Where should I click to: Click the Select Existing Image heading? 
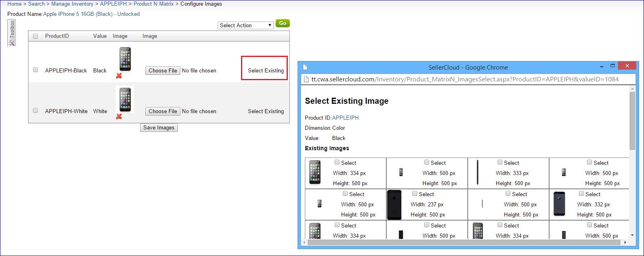pos(346,101)
